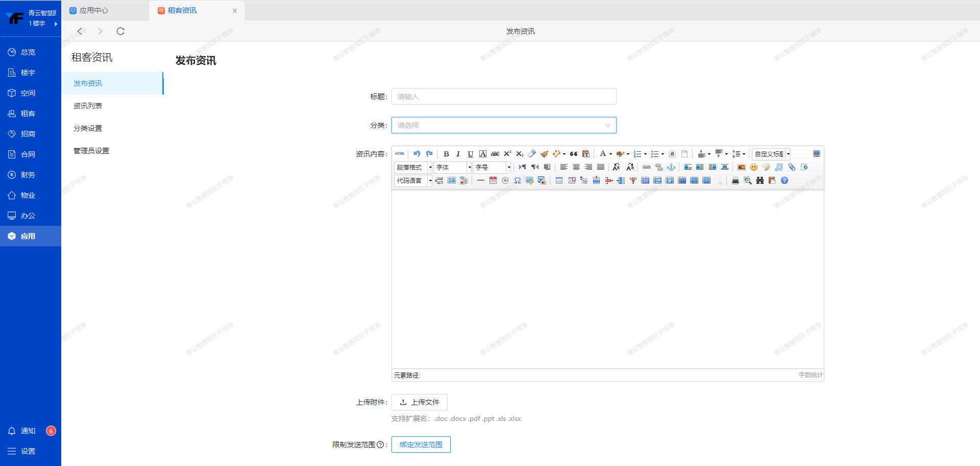The height and width of the screenshot is (466, 980).
Task: Insert special character with the omega icon
Action: point(518,180)
